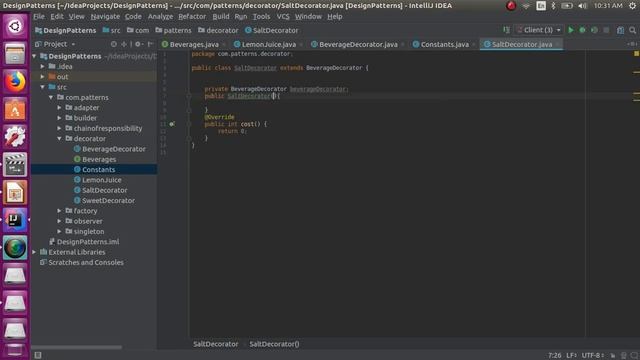Click the patterns breadcrumb in navigation bar
Viewport: 640px width, 360px height.
click(173, 31)
